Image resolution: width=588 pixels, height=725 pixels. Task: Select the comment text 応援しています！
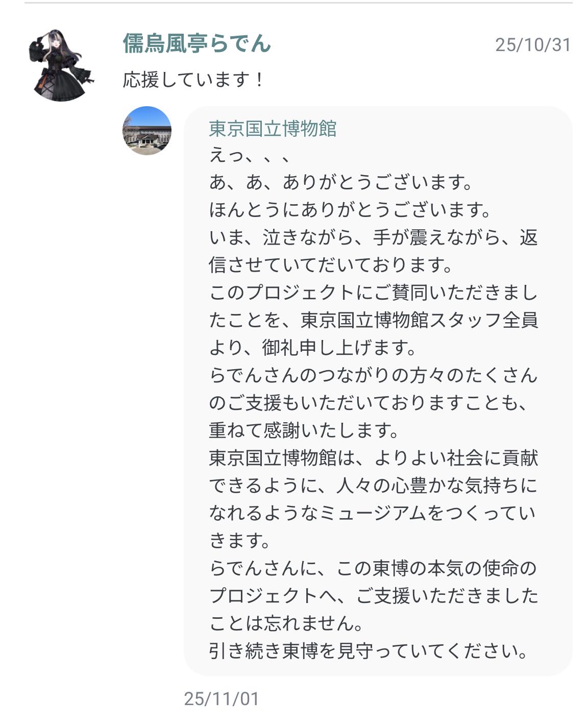pos(193,80)
